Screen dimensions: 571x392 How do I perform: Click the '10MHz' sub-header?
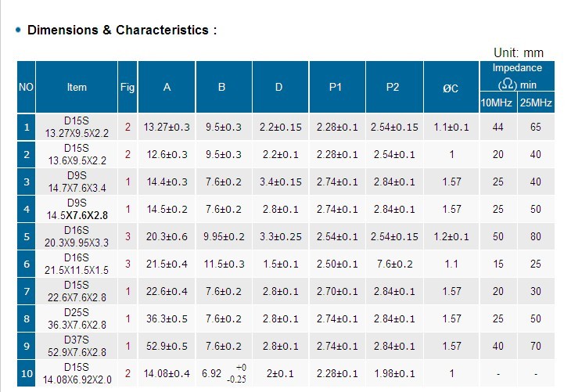pyautogui.click(x=498, y=102)
